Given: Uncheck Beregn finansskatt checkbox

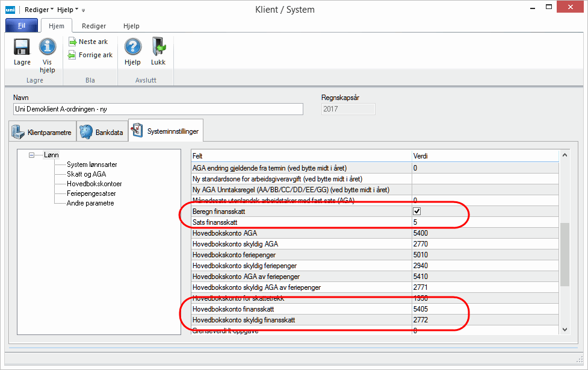Looking at the screenshot, I should 416,212.
